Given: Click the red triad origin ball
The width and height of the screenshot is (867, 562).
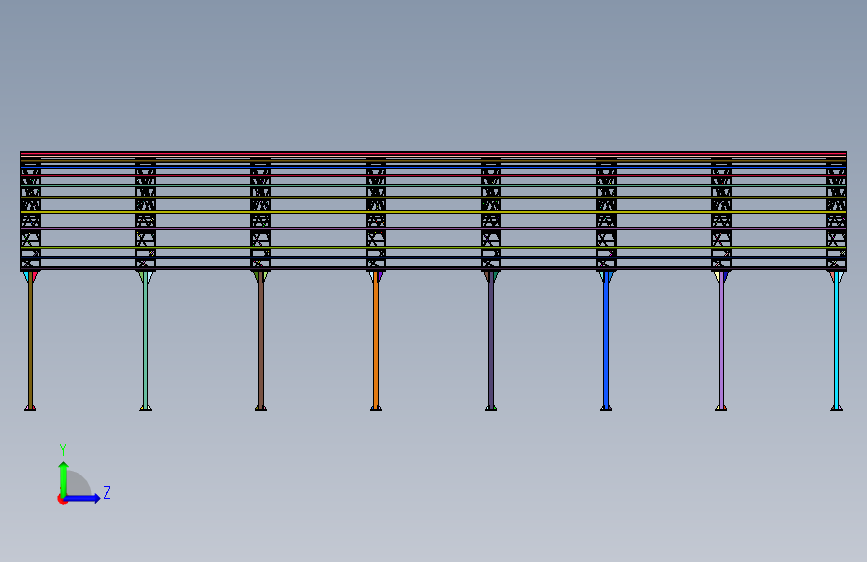Looking at the screenshot, I should point(62,499).
